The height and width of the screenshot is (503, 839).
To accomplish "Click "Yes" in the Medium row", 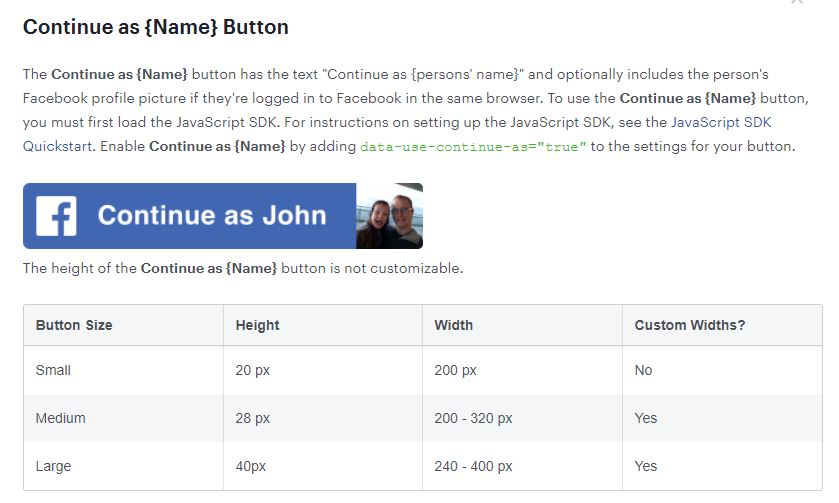I will 646,418.
